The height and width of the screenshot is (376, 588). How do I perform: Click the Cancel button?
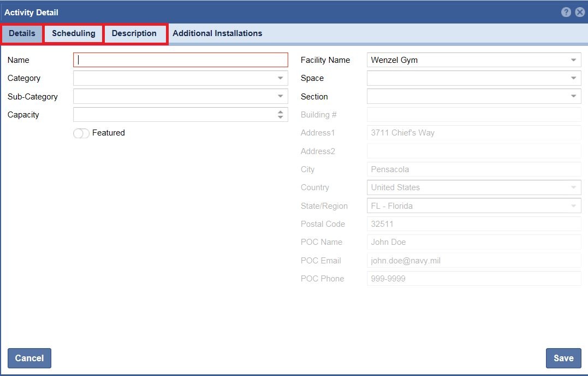click(x=29, y=359)
